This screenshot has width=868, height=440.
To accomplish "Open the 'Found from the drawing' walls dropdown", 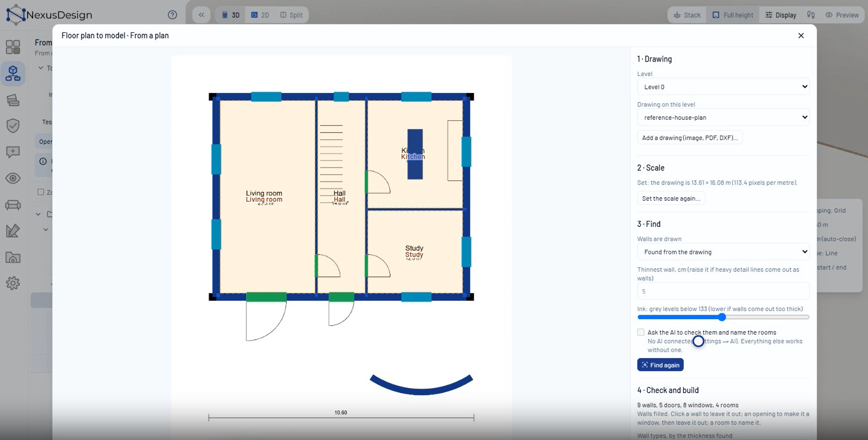I will [x=723, y=251].
